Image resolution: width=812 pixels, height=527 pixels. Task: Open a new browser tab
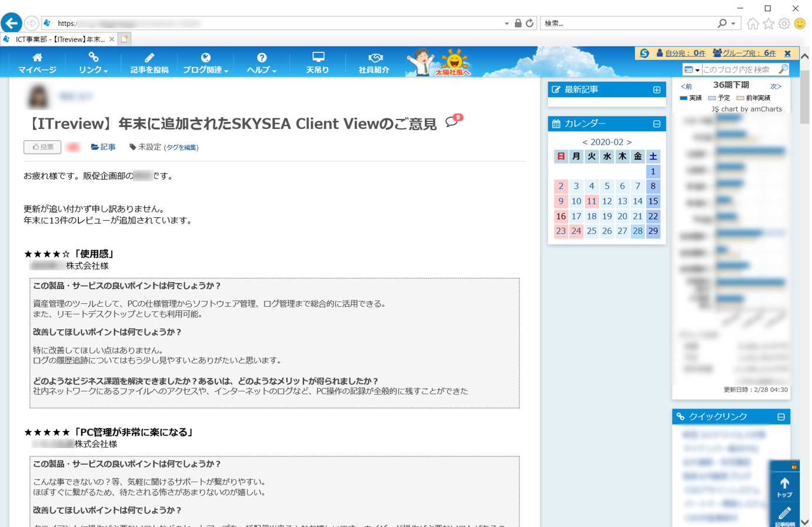click(x=124, y=39)
